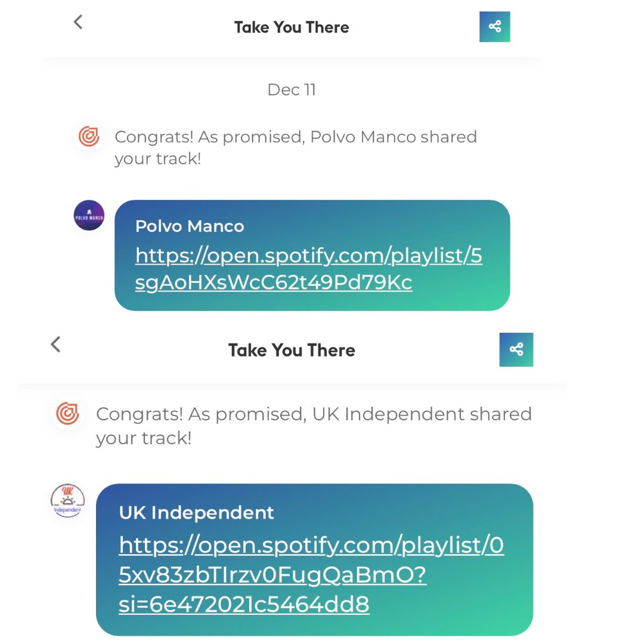Tap the back chevron in the upper header
Screen dimensions: 644x644
pyautogui.click(x=78, y=22)
